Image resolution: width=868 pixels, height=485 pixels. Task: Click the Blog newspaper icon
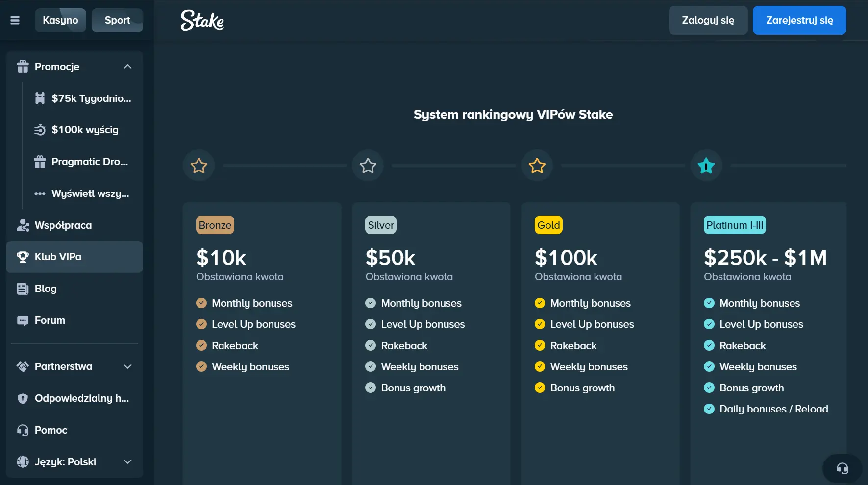(x=23, y=289)
